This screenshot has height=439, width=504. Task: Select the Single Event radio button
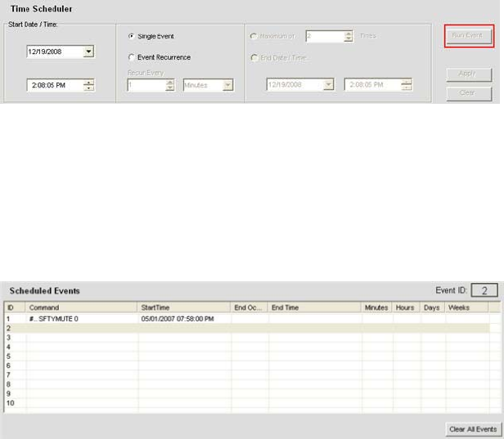coord(132,37)
